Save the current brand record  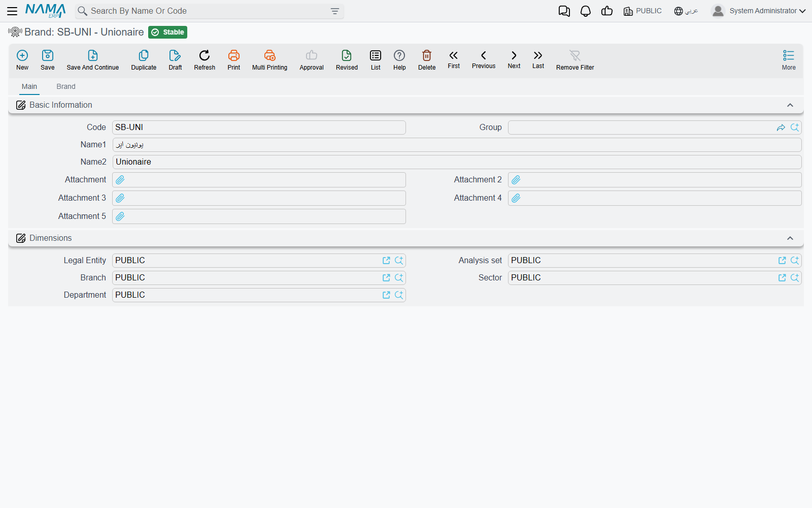48,60
